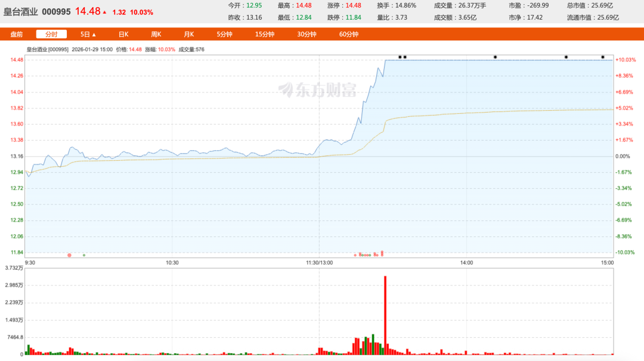Click the red up-arrow beside the price
Viewport: 644px width, 361px height.
coord(104,13)
